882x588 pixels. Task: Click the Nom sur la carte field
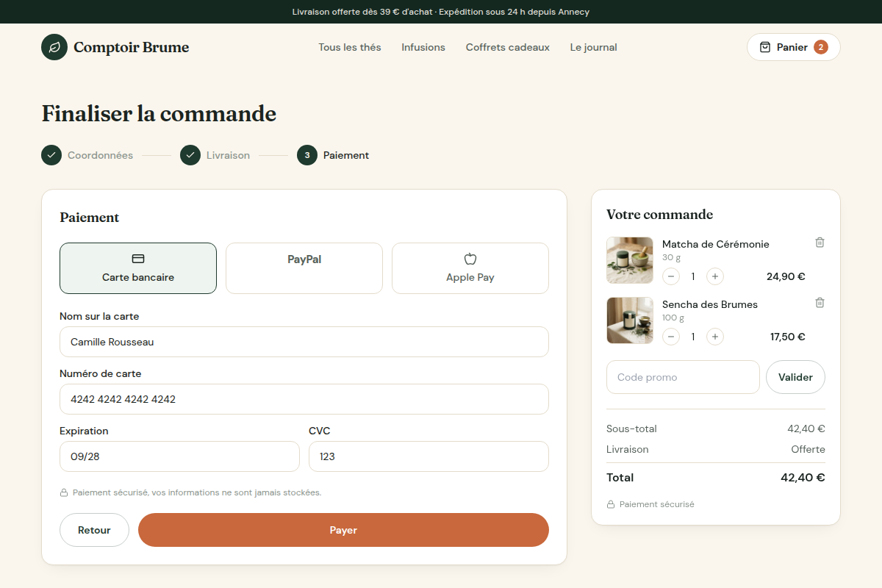point(304,342)
